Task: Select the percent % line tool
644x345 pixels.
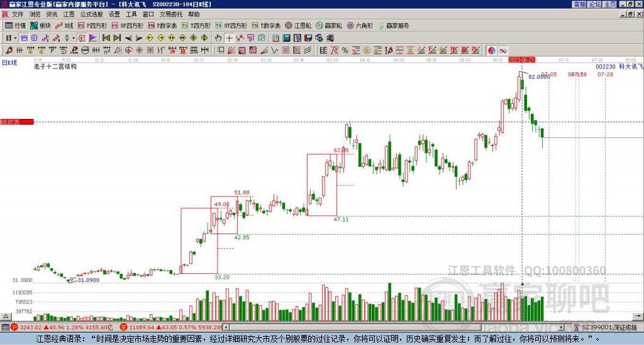Action: click(345, 50)
